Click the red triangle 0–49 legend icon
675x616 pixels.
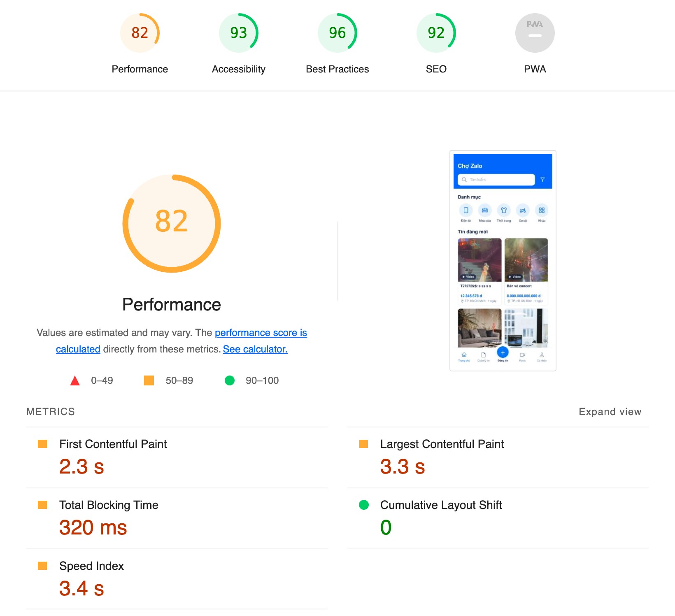click(75, 380)
